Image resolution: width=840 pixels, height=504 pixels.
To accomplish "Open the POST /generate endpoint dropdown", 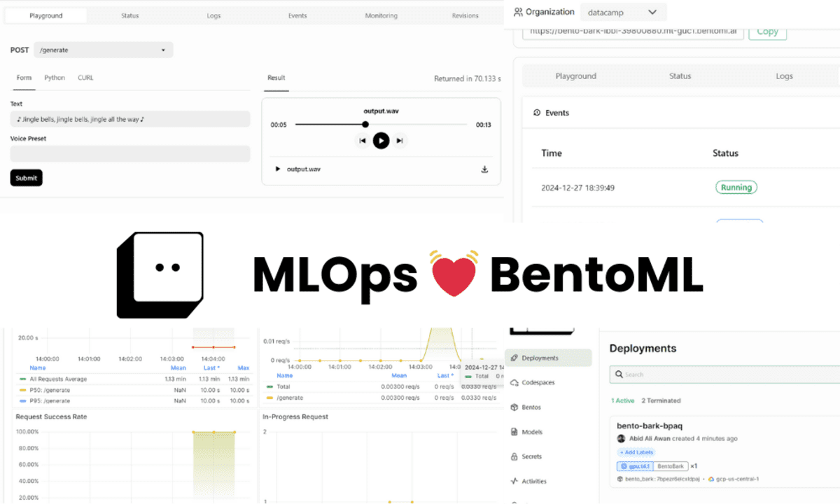I will click(103, 50).
